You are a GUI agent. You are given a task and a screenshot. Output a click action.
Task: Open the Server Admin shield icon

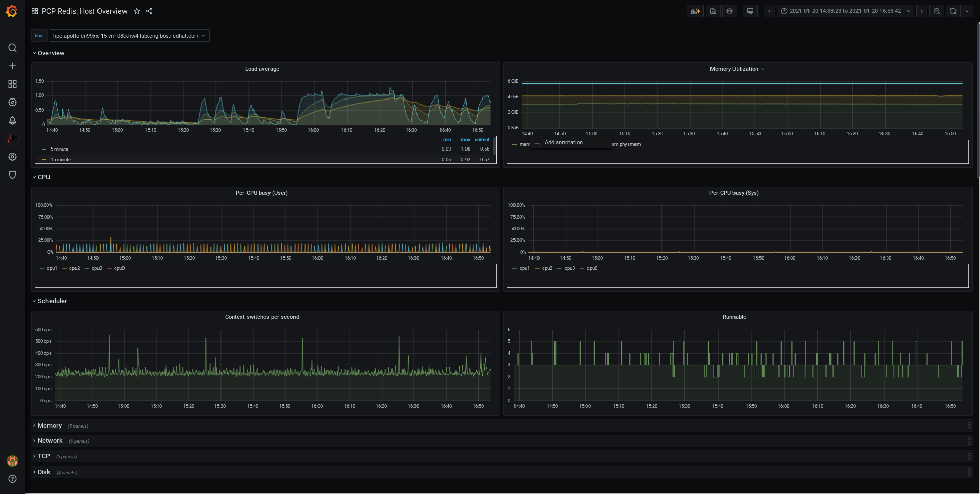(x=12, y=175)
